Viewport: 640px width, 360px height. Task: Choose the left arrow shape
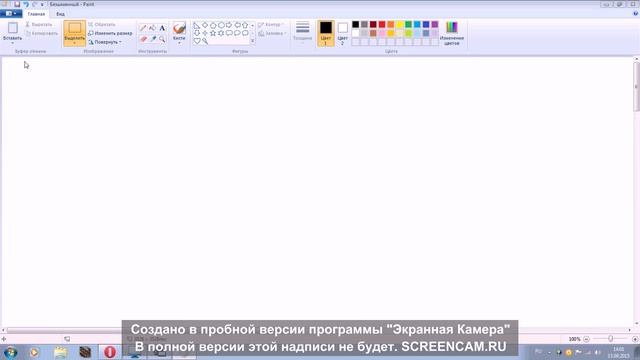(237, 25)
